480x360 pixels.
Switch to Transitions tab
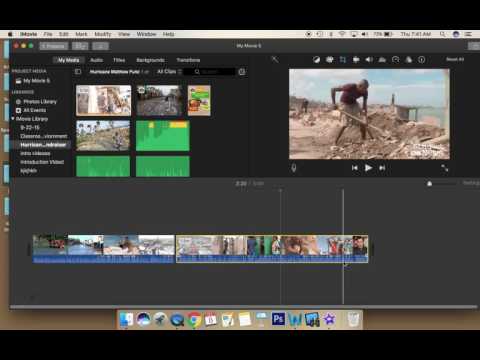(188, 60)
